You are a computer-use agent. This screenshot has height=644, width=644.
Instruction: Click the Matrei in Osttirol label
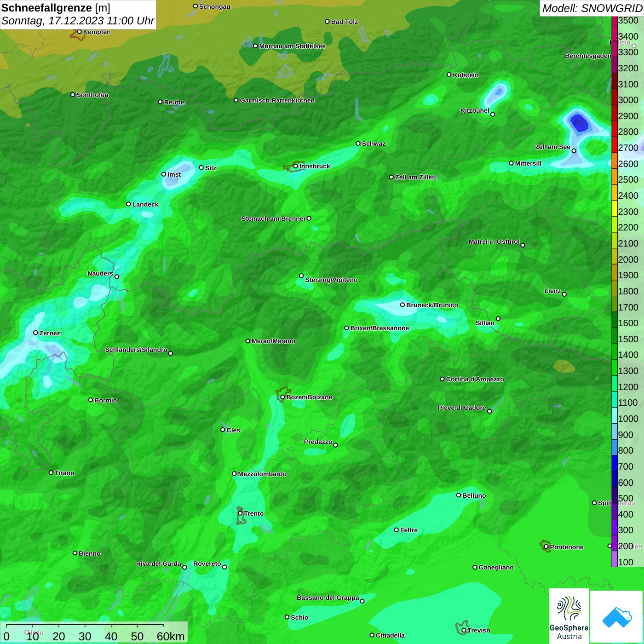(x=494, y=241)
